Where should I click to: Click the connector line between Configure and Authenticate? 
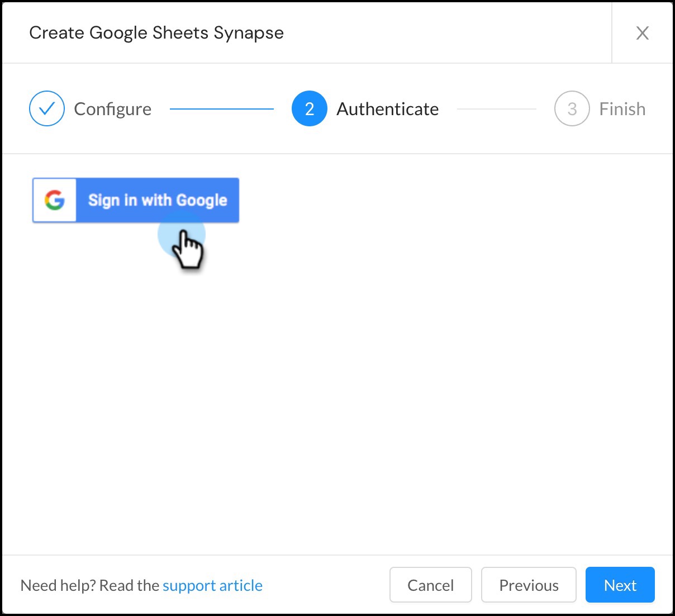222,108
